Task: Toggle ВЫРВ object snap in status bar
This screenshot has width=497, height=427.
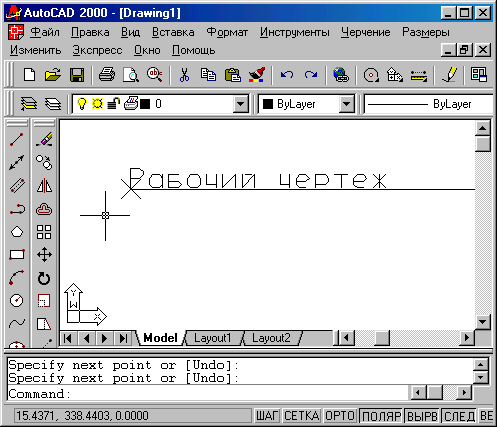Action: (x=422, y=416)
